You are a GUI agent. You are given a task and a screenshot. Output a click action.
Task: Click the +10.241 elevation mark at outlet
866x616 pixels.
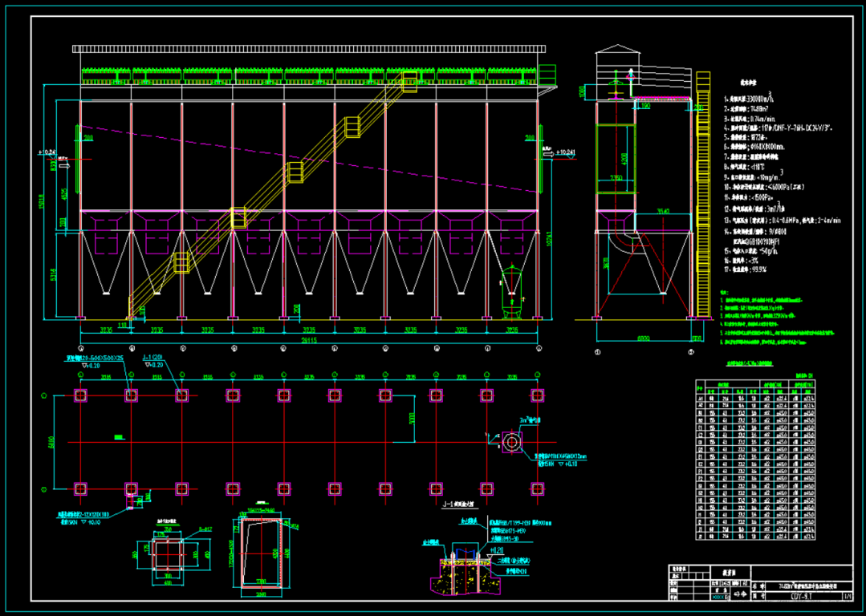(565, 152)
